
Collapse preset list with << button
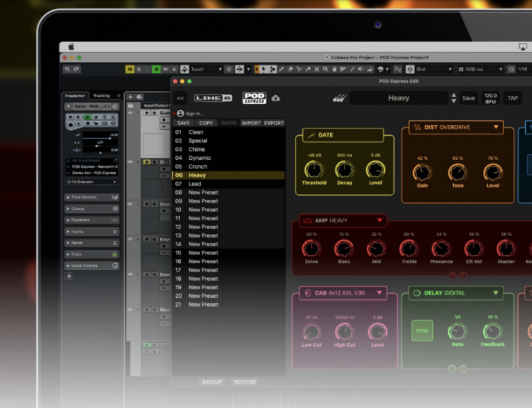tap(180, 98)
